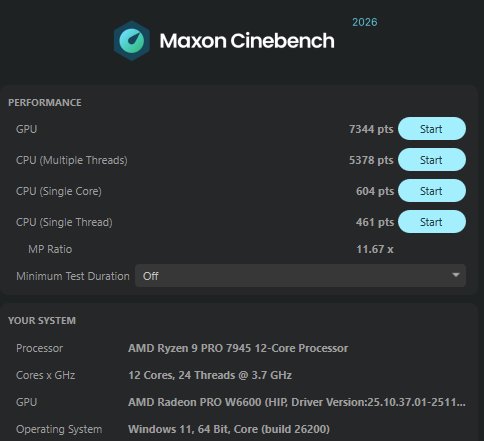484x441 pixels.
Task: Start the CPU Single Thread benchmark
Action: [432, 222]
